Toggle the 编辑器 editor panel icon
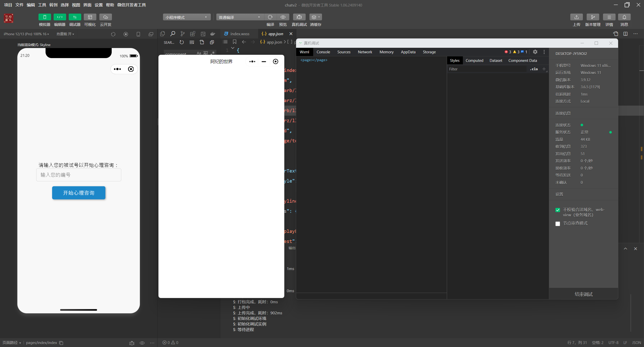 (x=60, y=17)
